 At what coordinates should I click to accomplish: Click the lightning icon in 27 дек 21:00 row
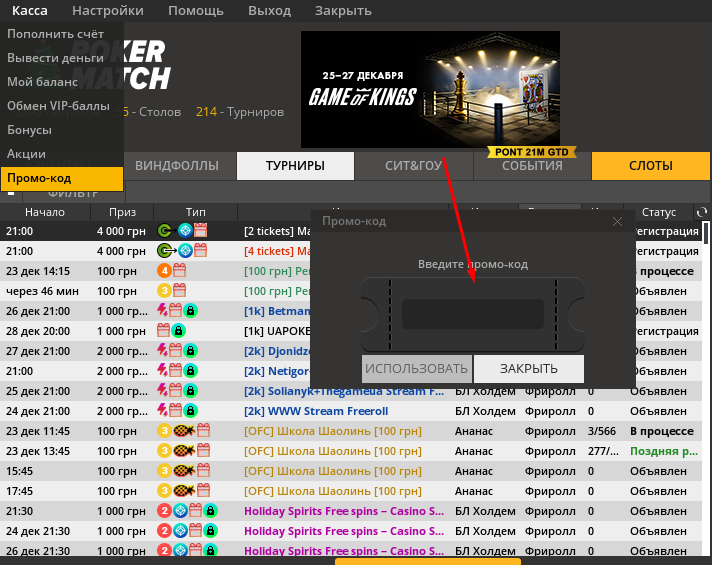pos(165,351)
